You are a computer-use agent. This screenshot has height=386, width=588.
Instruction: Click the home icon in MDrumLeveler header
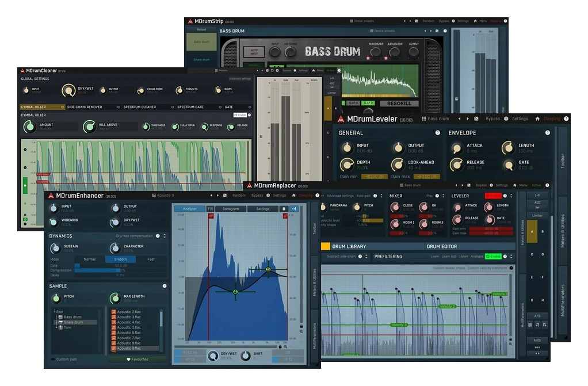click(x=537, y=119)
